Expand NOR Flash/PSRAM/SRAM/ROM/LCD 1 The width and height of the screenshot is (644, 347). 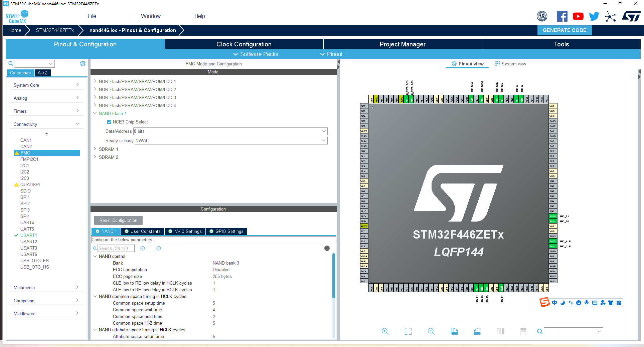point(95,81)
